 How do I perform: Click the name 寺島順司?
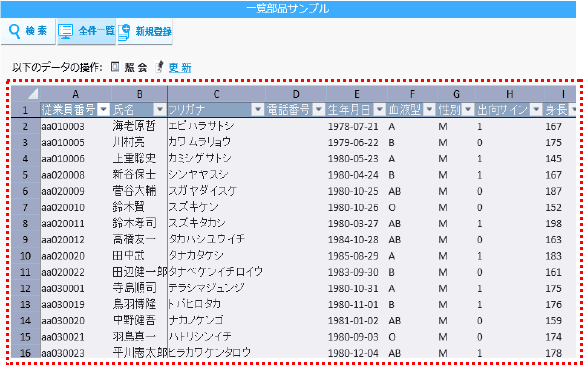pyautogui.click(x=134, y=288)
